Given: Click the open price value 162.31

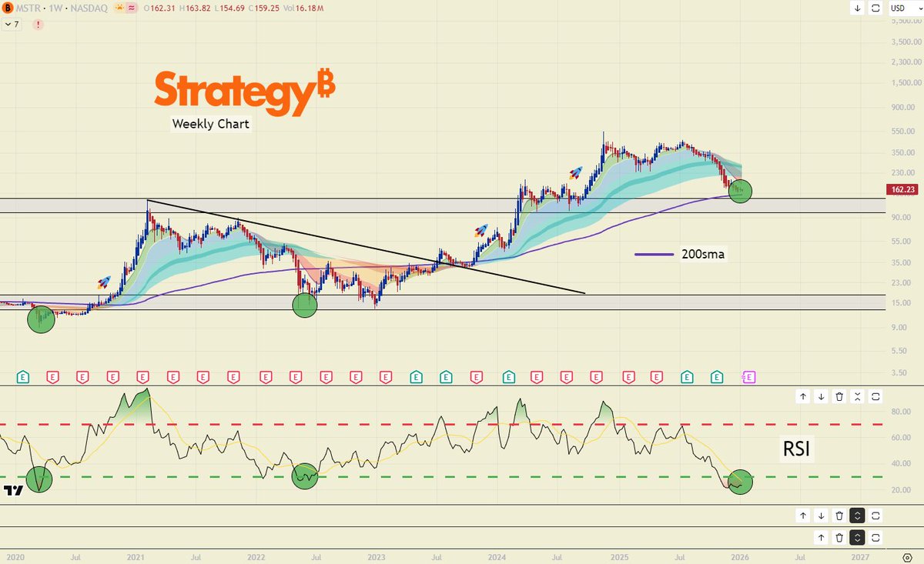Looking at the screenshot, I should pos(162,8).
